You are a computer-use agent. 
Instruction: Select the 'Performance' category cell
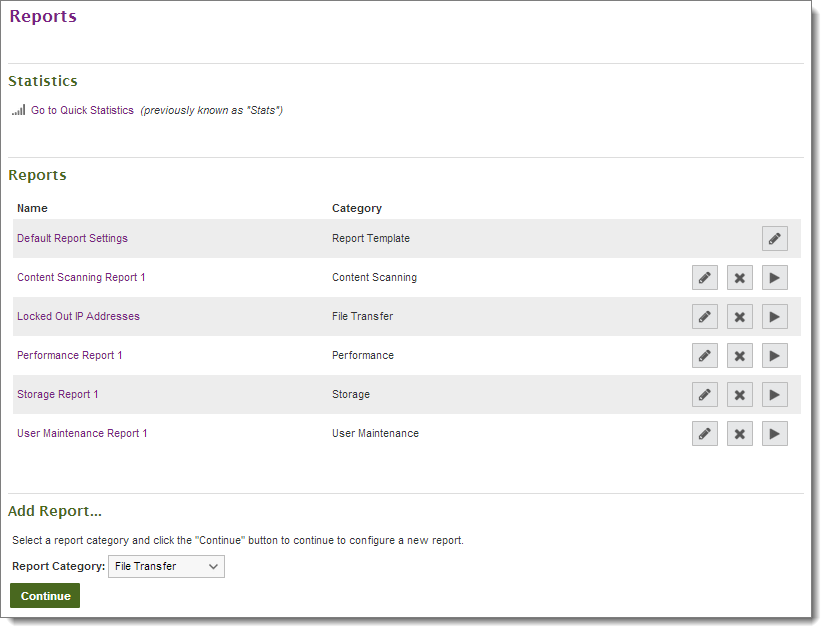pos(363,356)
